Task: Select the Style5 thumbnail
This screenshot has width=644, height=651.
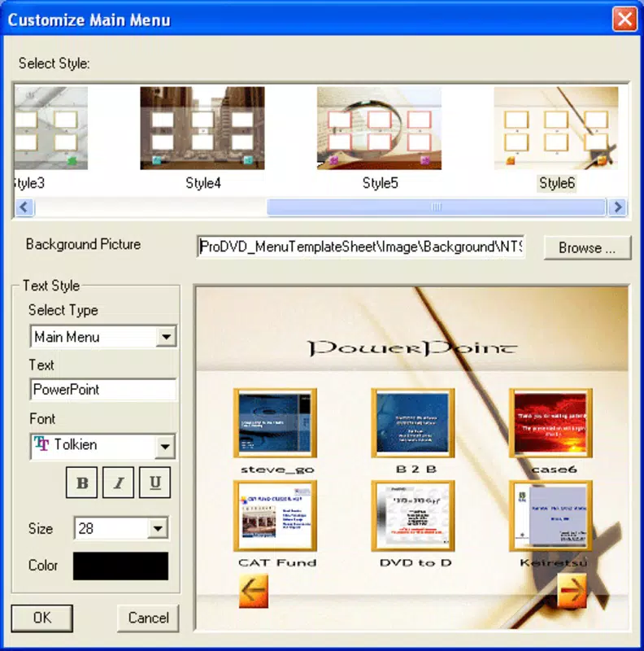Action: (x=379, y=128)
